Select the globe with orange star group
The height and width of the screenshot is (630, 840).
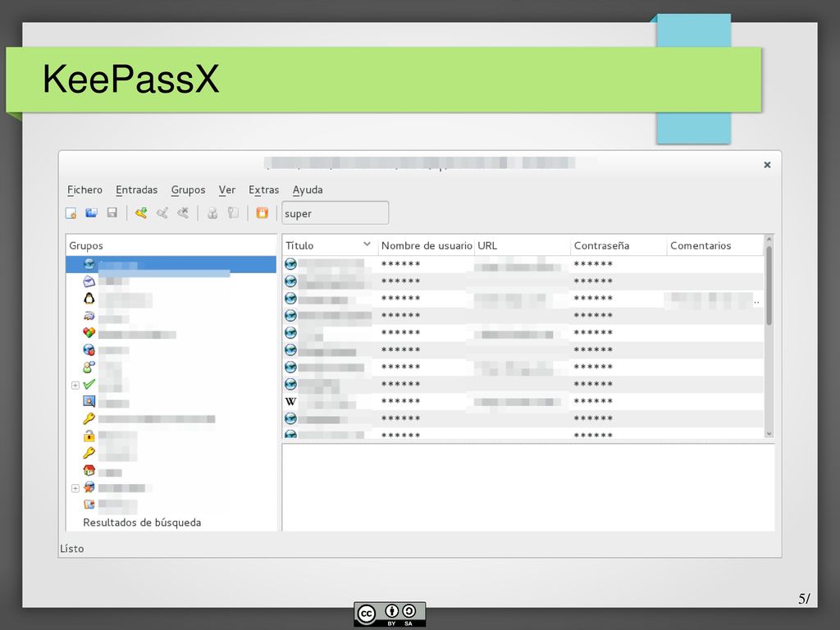[89, 487]
